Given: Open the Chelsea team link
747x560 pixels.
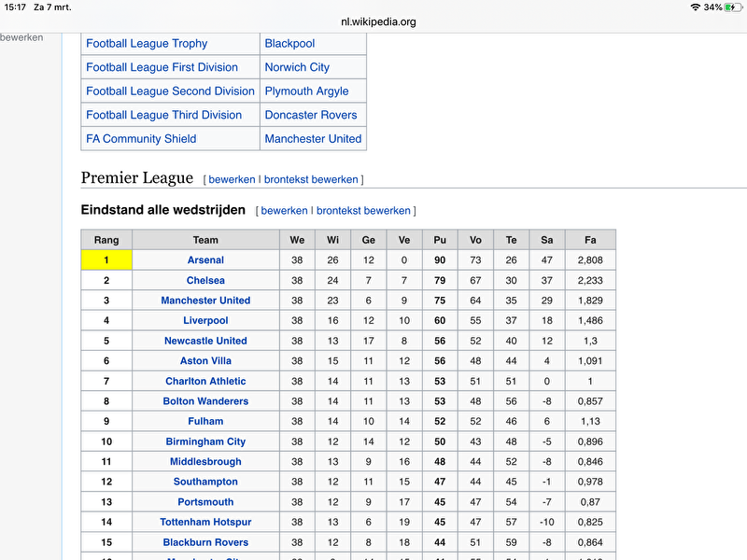Looking at the screenshot, I should click(x=205, y=281).
